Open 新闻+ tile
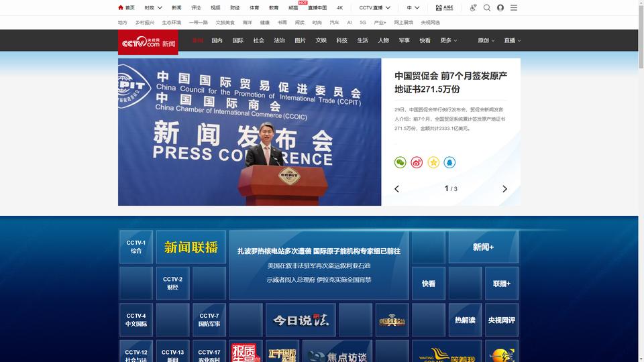 pos(484,247)
